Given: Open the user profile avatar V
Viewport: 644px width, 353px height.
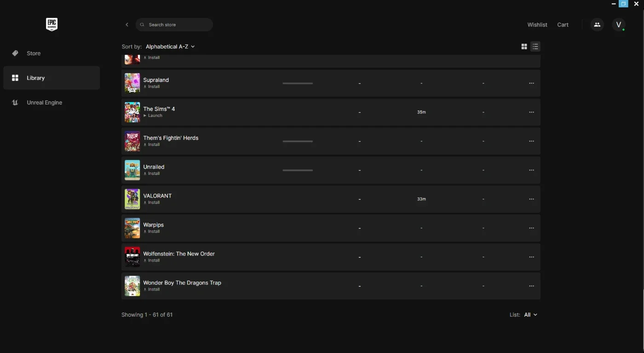Looking at the screenshot, I should (619, 25).
